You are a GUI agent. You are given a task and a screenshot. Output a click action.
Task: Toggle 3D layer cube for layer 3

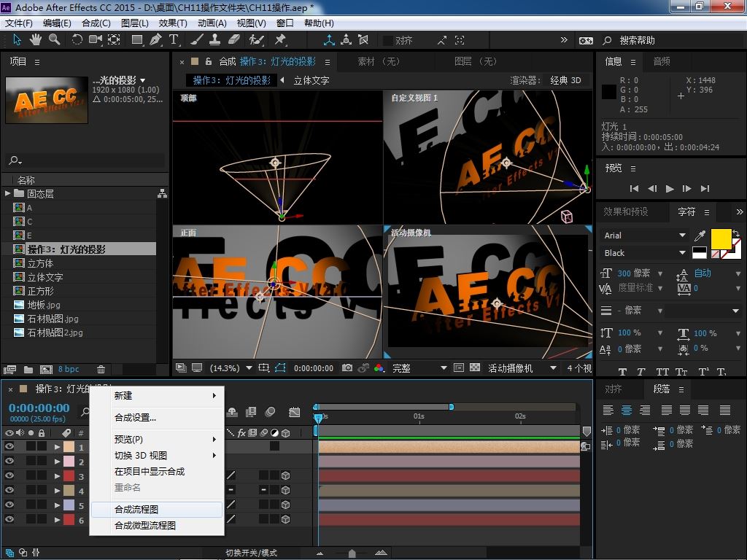286,475
